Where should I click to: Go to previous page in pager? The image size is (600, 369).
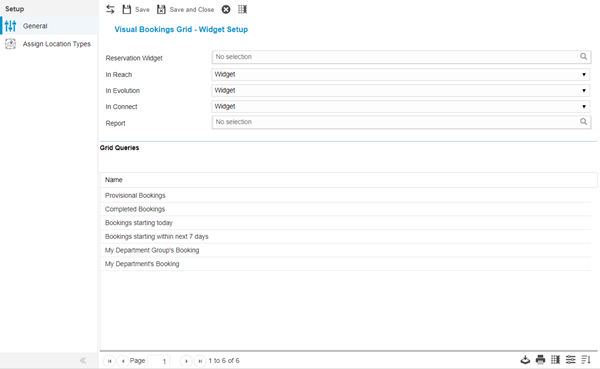click(x=123, y=361)
